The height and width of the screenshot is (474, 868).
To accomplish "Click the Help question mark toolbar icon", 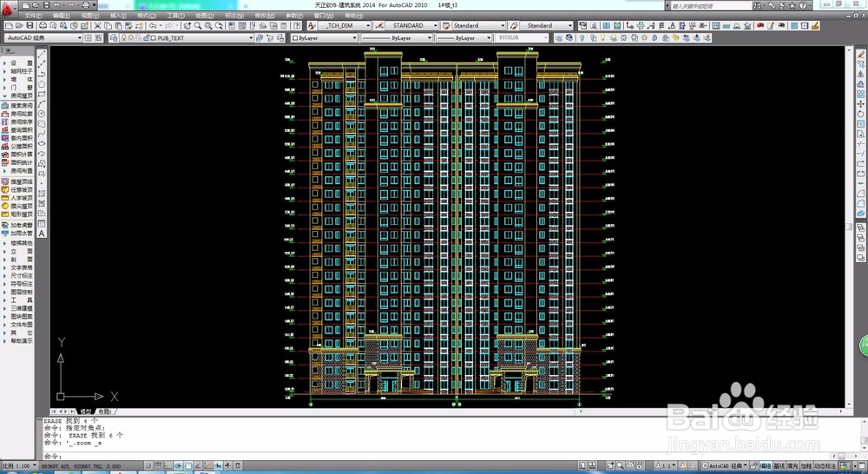I will (x=297, y=25).
